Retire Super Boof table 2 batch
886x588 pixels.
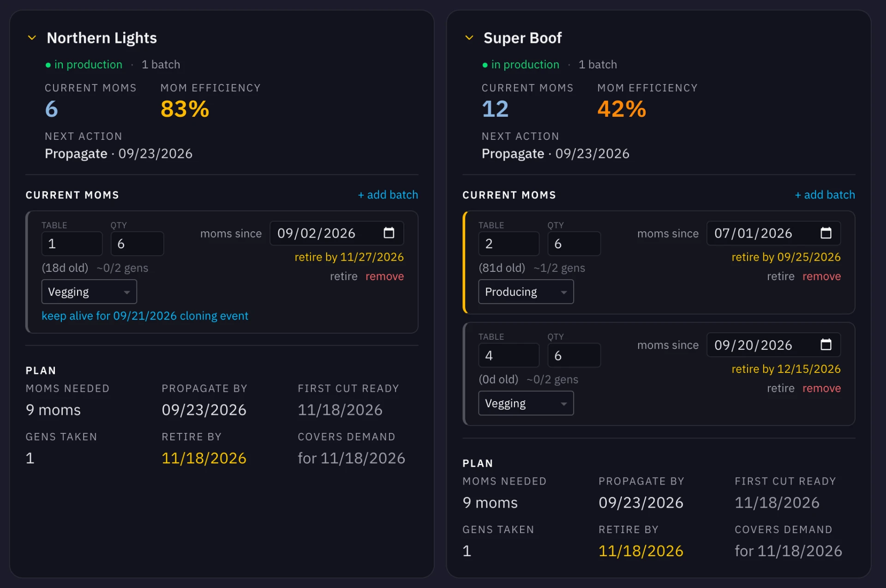[x=781, y=276]
